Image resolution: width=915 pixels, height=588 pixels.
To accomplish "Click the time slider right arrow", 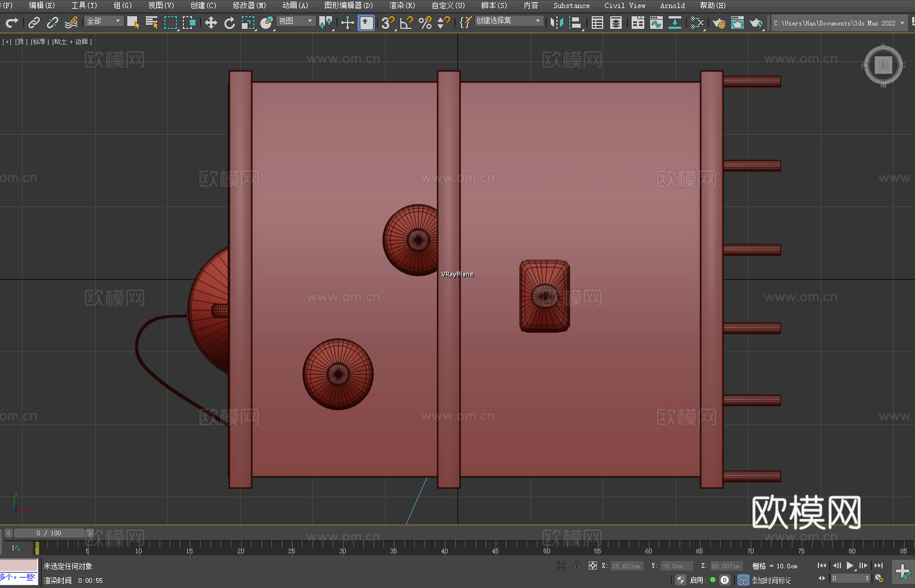I will click(x=90, y=533).
